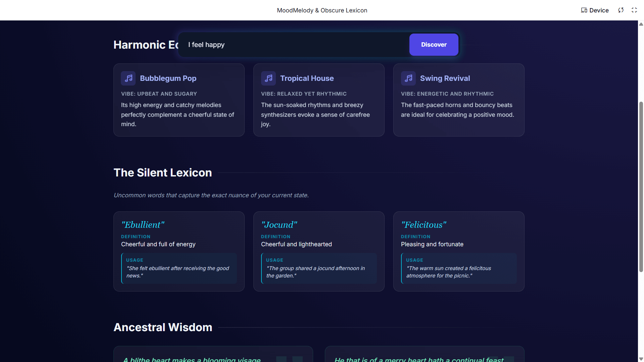The image size is (644, 362).
Task: Click the Swing Revival music note icon
Action: point(408,78)
